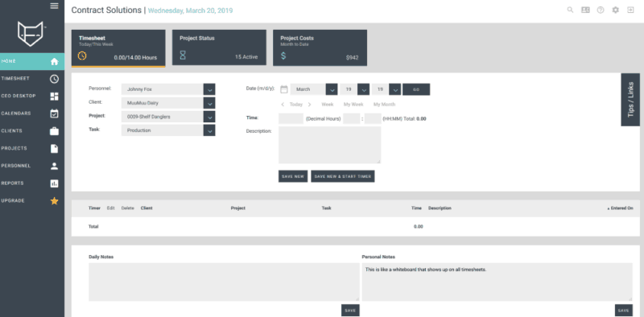The height and width of the screenshot is (317, 644).
Task: Click the Client column header in the table
Action: pos(147,208)
